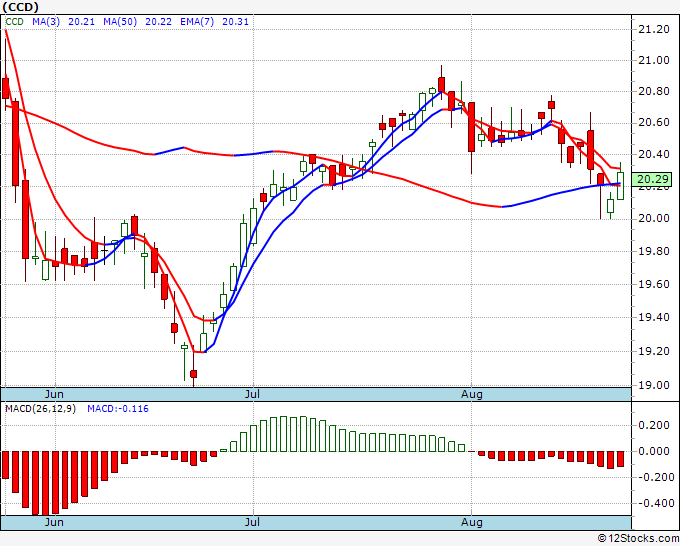This screenshot has width=680, height=546.
Task: Click Jun on the price chart time axis
Action: (x=54, y=394)
